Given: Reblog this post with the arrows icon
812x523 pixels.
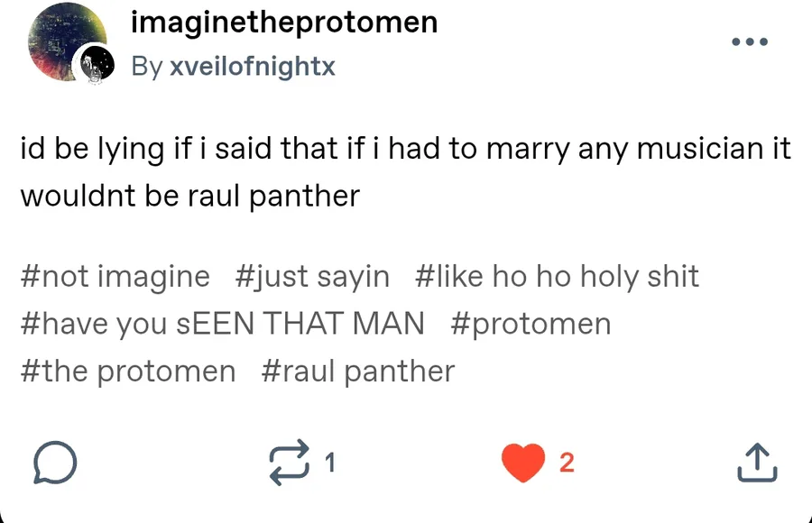Looking at the screenshot, I should (x=289, y=463).
